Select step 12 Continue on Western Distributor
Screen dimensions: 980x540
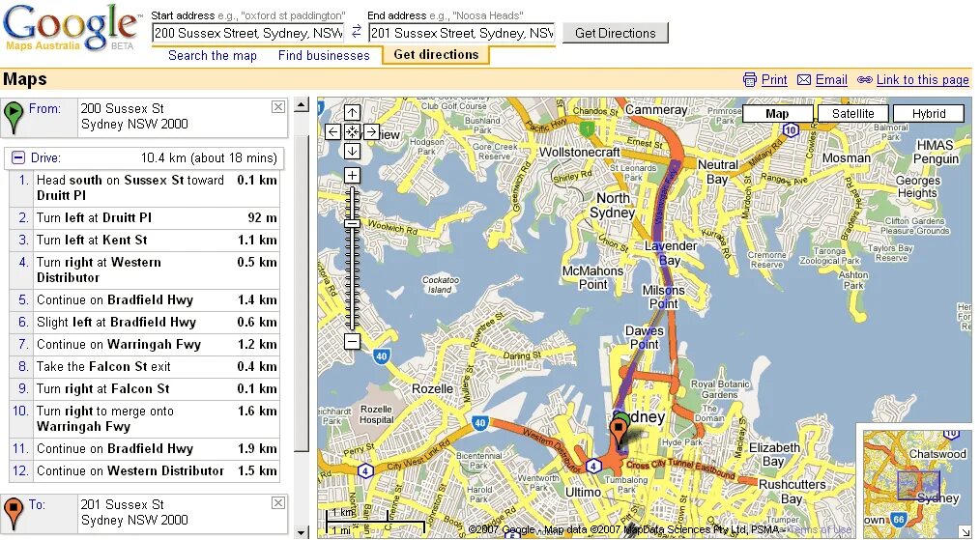144,471
